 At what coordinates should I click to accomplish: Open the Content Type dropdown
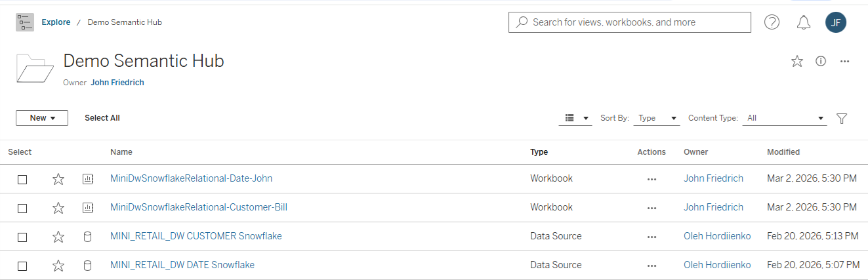click(785, 118)
